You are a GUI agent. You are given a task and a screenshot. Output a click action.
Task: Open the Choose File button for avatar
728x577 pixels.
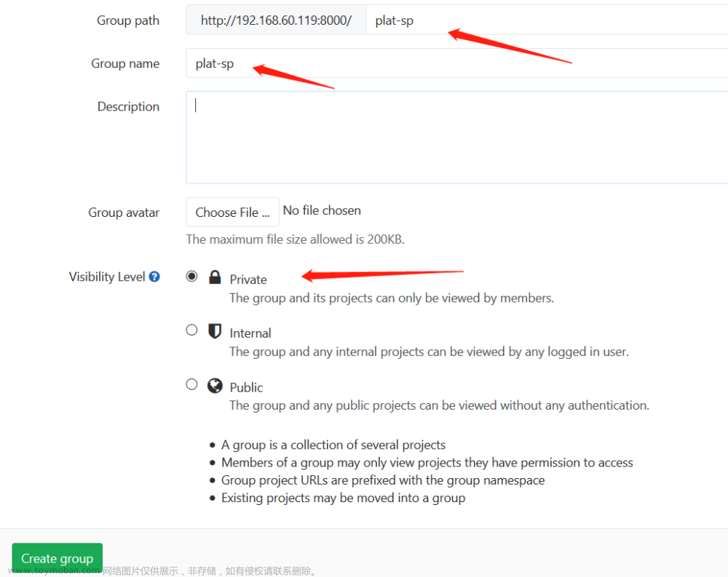pyautogui.click(x=233, y=212)
